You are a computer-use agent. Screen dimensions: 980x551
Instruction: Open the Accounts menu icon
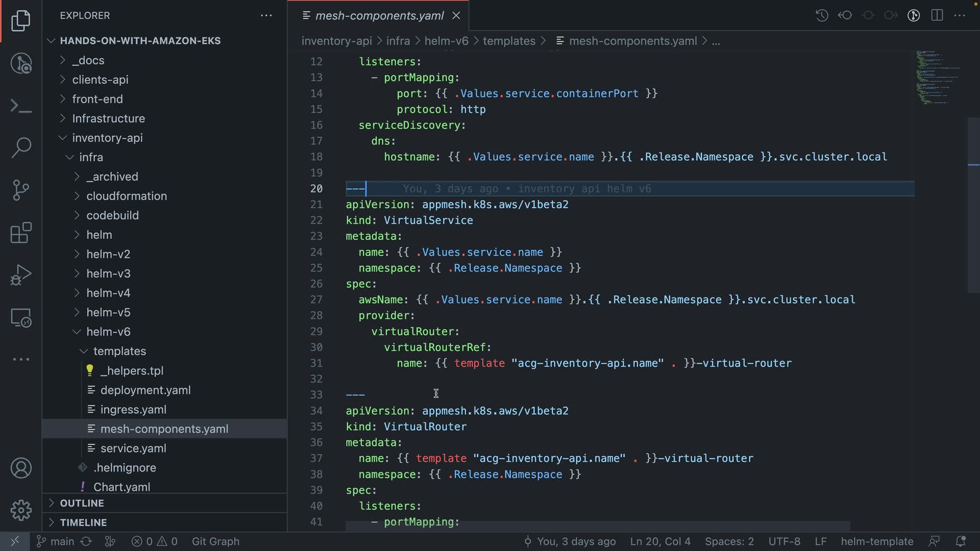tap(21, 468)
